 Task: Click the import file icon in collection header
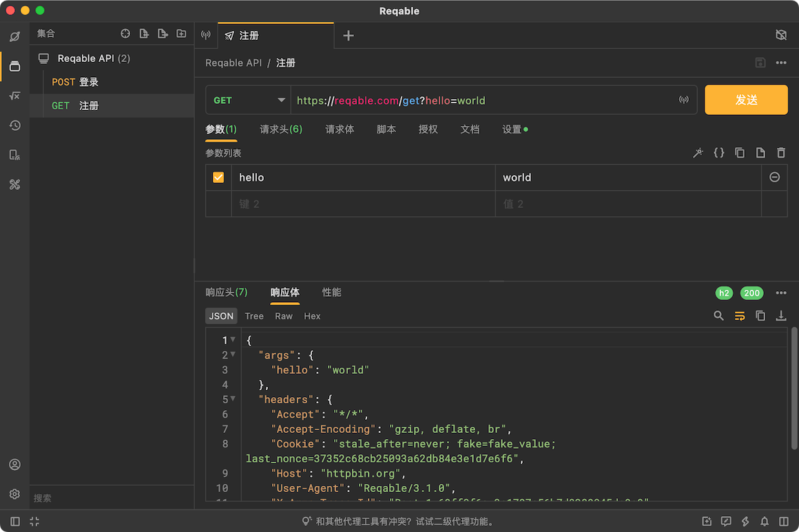coord(163,34)
